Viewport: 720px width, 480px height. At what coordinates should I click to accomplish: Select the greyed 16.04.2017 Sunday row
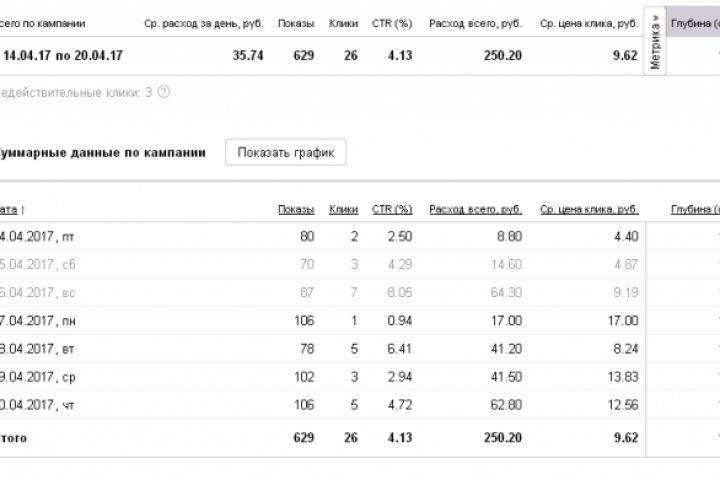coord(38,293)
